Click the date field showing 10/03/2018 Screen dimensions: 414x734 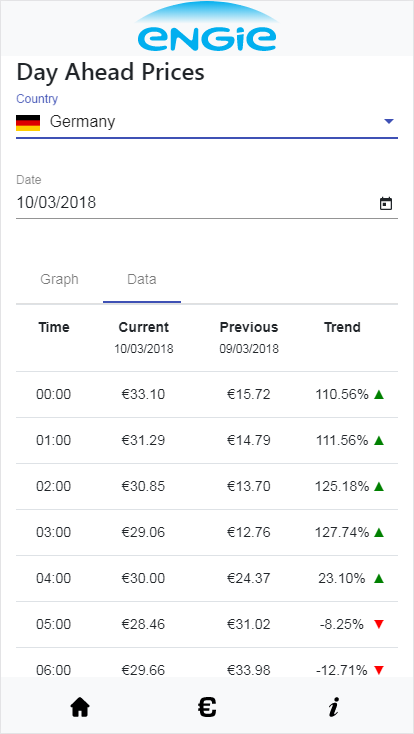207,203
